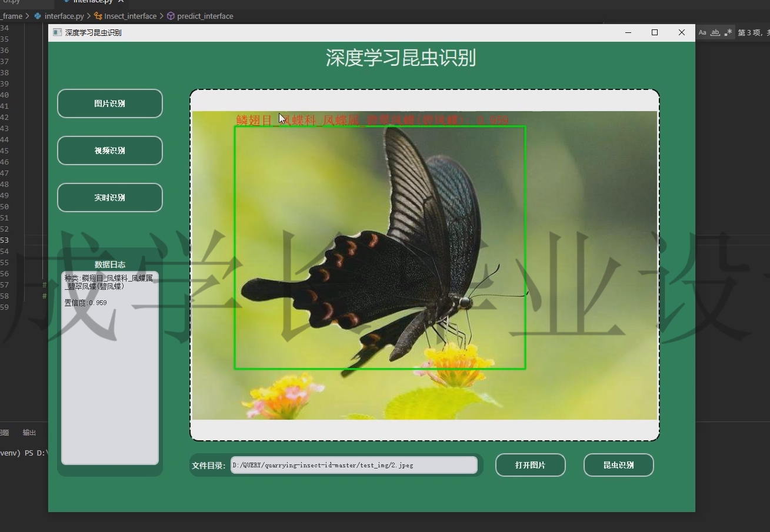This screenshot has width=770, height=532.
Task: Select 图片识别 in the sidebar
Action: (109, 103)
